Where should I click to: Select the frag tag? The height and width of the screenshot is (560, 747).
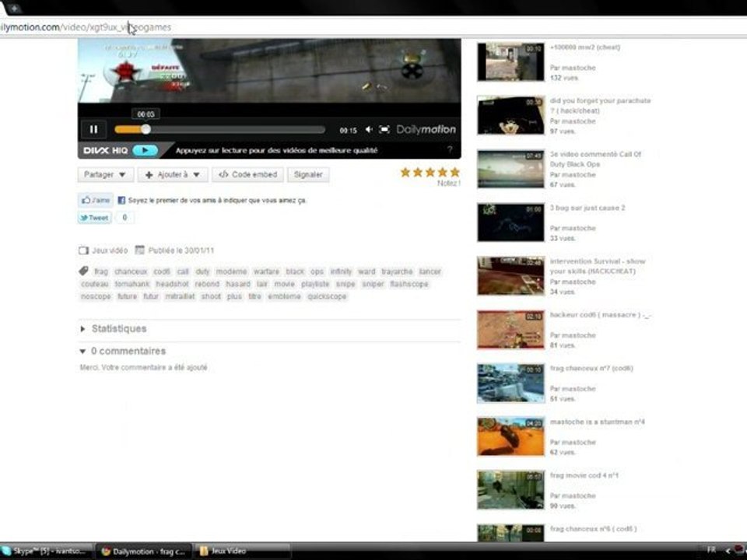pyautogui.click(x=101, y=271)
